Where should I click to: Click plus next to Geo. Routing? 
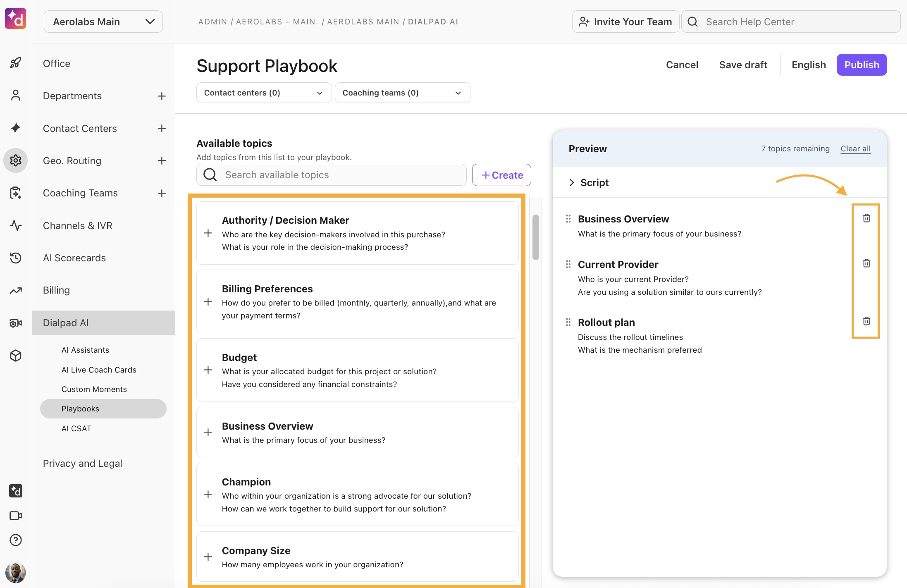[162, 160]
